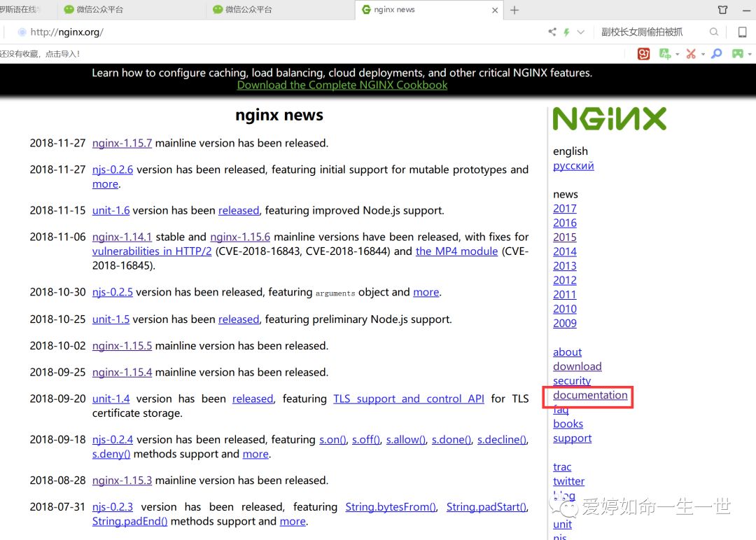Image resolution: width=756 pixels, height=540 pixels.
Task: Open news archive for 2017
Action: (565, 209)
